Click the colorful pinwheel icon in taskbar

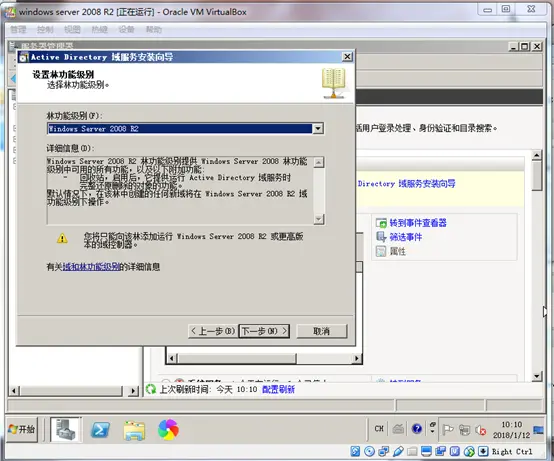click(x=168, y=430)
